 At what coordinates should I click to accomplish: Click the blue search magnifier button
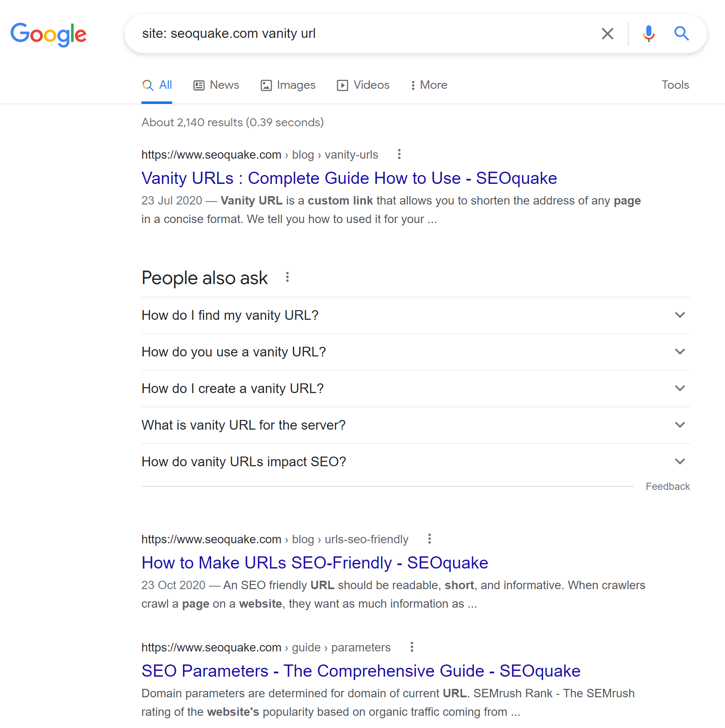pyautogui.click(x=681, y=34)
